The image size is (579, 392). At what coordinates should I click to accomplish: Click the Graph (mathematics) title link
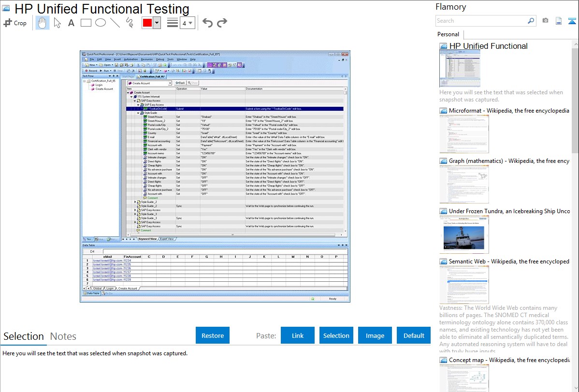point(509,161)
